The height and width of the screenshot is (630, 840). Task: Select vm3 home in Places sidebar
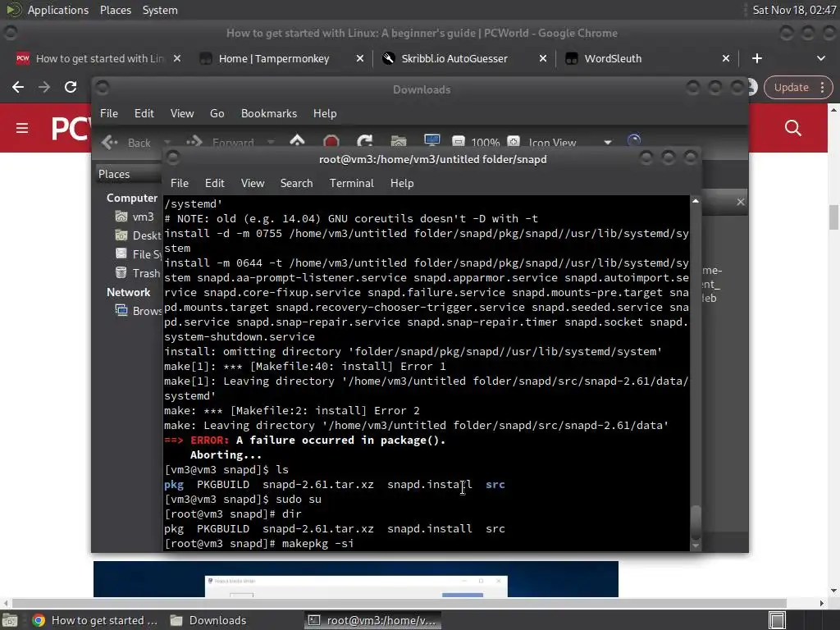coord(136,217)
